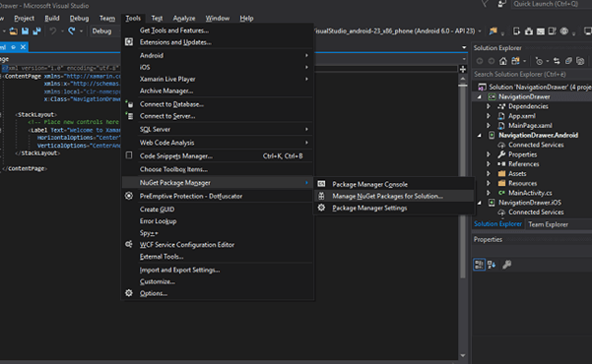Click the Property Pages wrench icon
The image size is (592, 364).
click(x=506, y=265)
